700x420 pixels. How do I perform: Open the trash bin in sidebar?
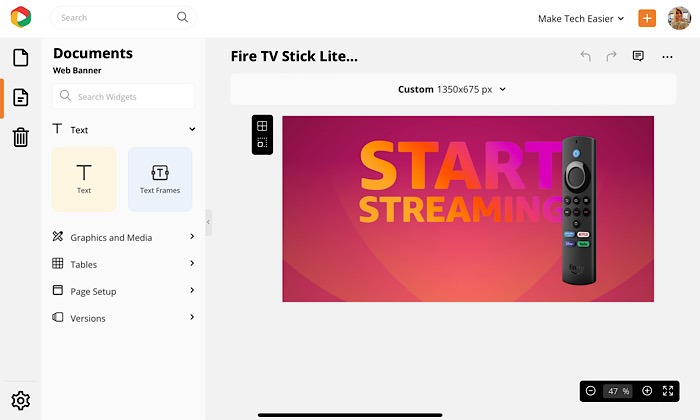[21, 137]
